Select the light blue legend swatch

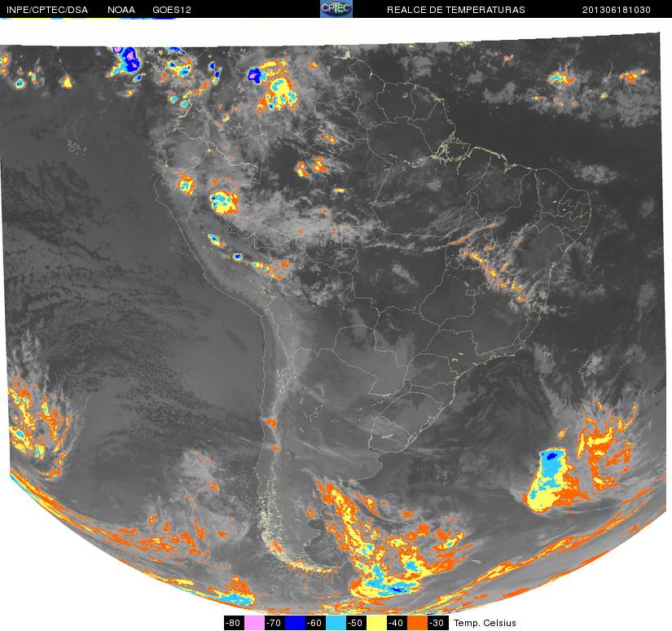(x=336, y=623)
